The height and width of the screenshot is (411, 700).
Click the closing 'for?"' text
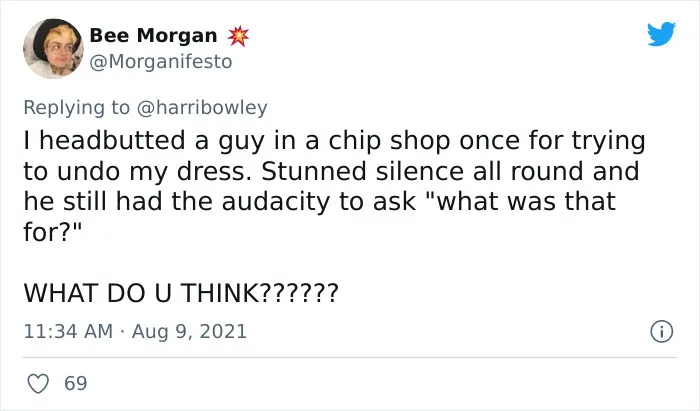(x=53, y=232)
